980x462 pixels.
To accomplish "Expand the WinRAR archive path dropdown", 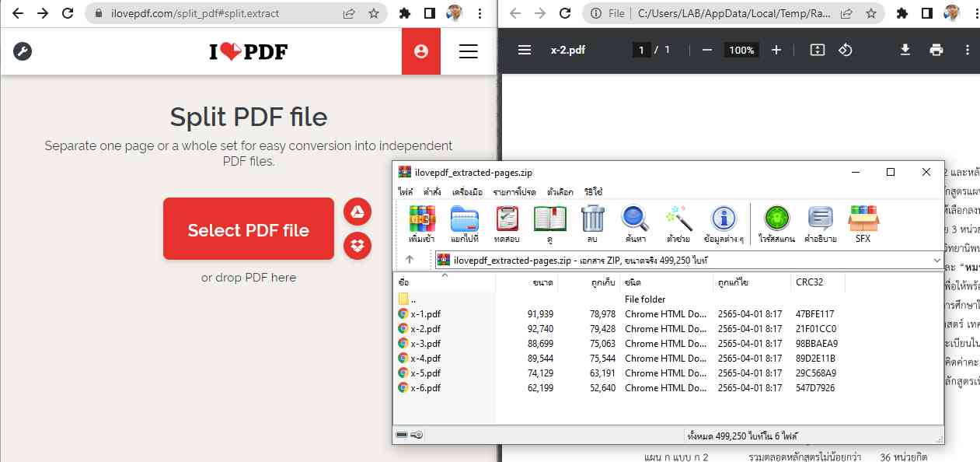I will tap(936, 260).
